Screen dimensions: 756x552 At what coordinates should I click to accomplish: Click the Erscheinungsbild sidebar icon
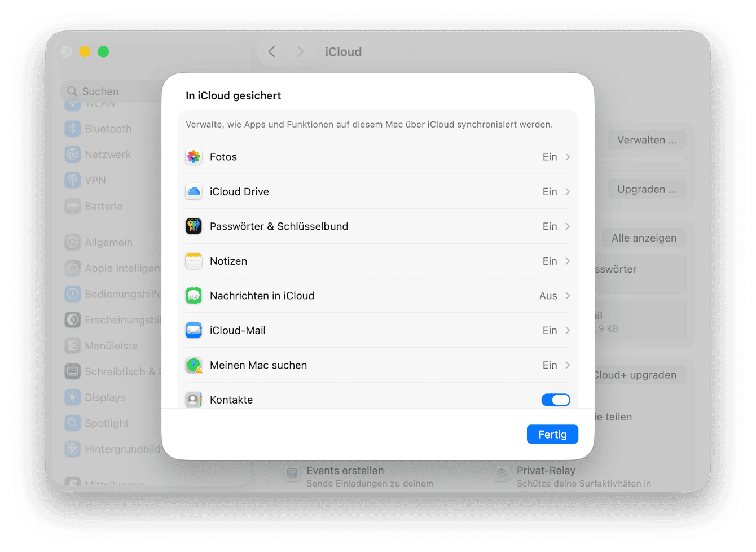tap(73, 320)
